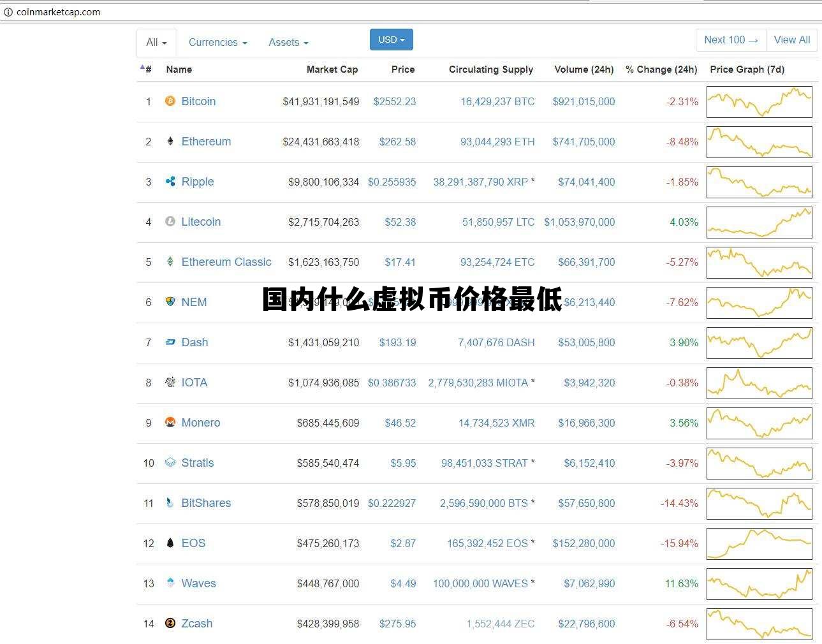Click the rank sort arrow icon beside #
822x644 pixels.
(x=142, y=67)
